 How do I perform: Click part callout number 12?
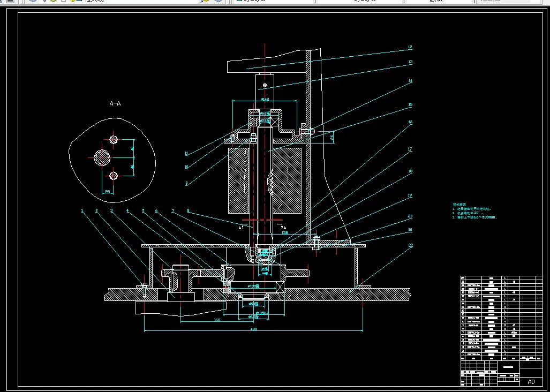coord(410,48)
